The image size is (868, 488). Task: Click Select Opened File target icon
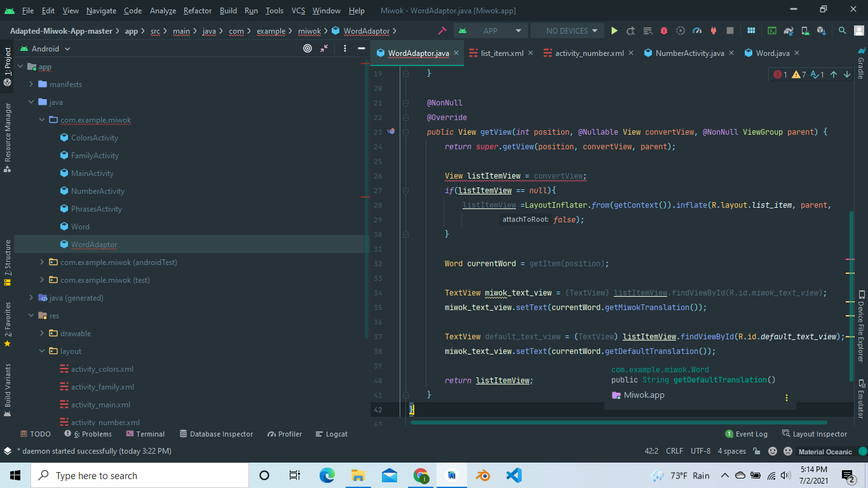[x=308, y=48]
